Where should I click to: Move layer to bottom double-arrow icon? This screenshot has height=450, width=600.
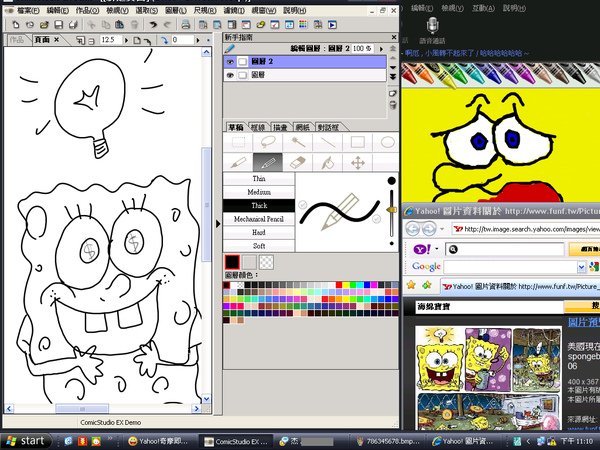click(393, 77)
